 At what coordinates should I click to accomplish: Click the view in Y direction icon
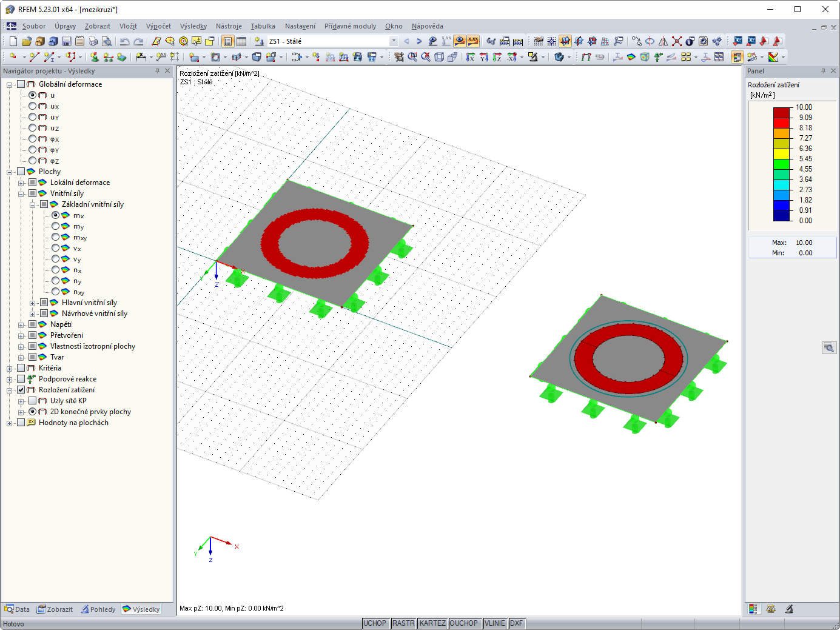(x=484, y=57)
